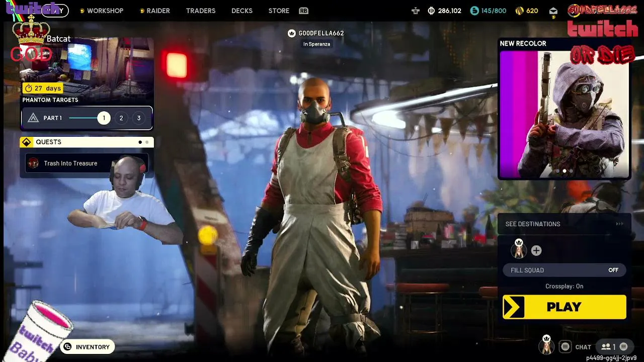
Task: Open the Traders tab
Action: point(201,11)
